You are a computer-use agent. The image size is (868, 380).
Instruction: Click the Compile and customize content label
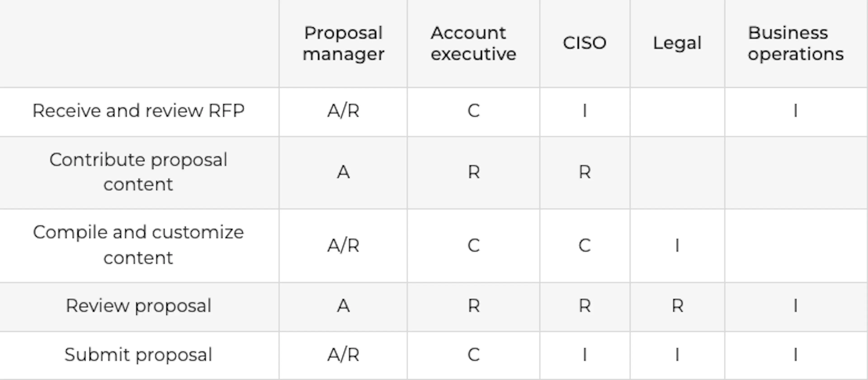point(139,245)
